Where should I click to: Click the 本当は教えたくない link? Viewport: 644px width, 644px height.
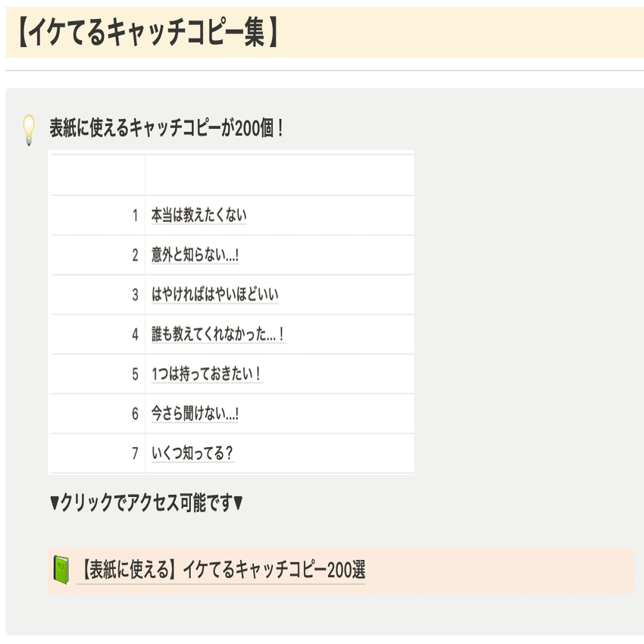click(199, 215)
